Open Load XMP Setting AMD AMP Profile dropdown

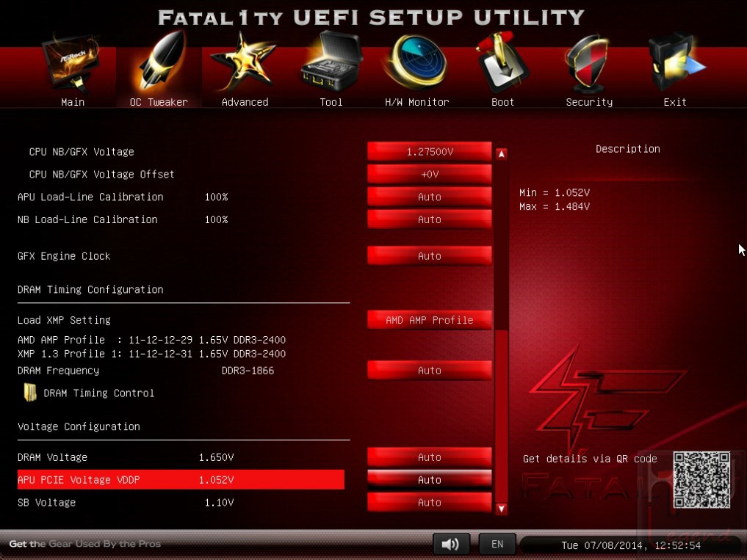tap(429, 320)
